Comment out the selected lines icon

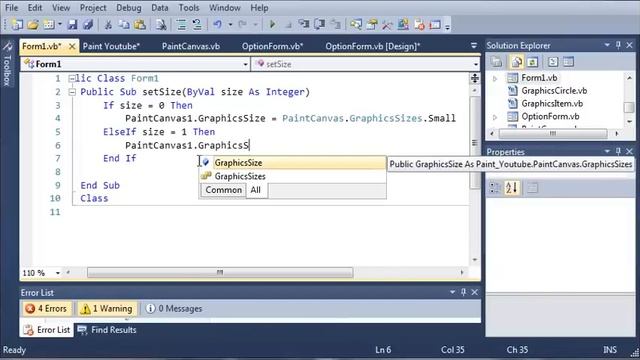click(x=181, y=24)
